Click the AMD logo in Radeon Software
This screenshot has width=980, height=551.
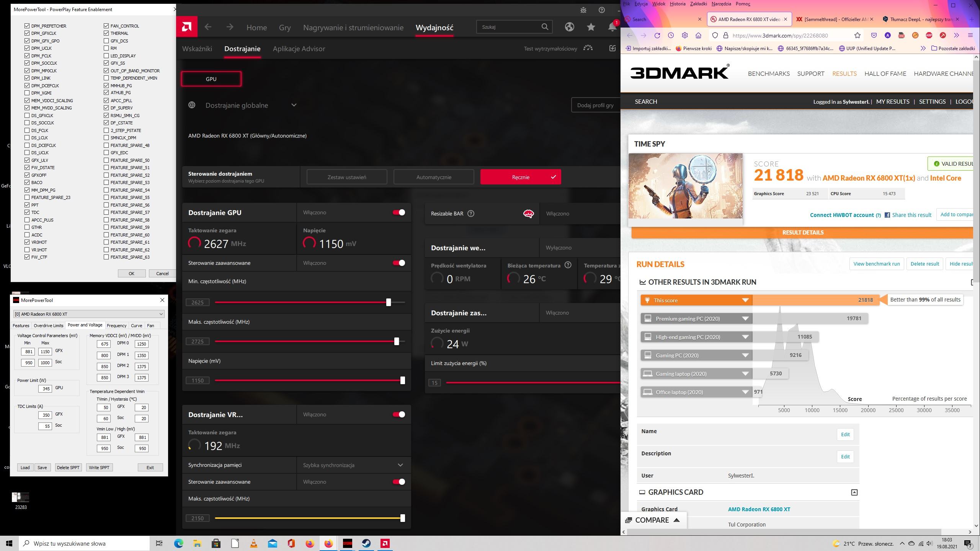tap(187, 27)
